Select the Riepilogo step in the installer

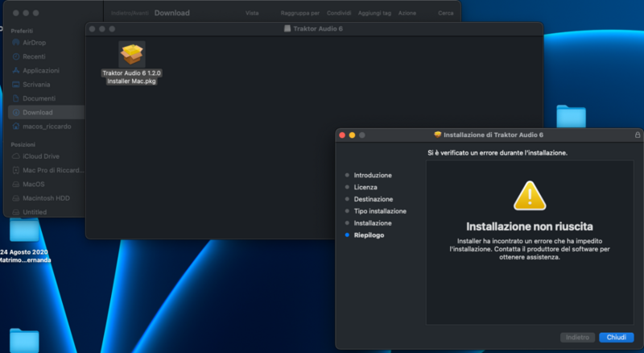(369, 235)
